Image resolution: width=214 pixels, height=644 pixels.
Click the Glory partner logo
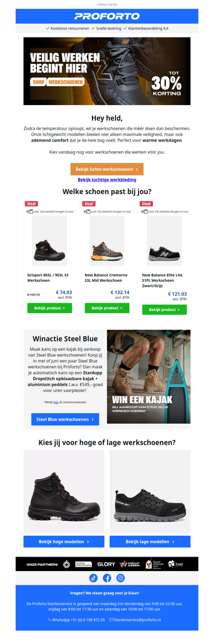click(106, 564)
